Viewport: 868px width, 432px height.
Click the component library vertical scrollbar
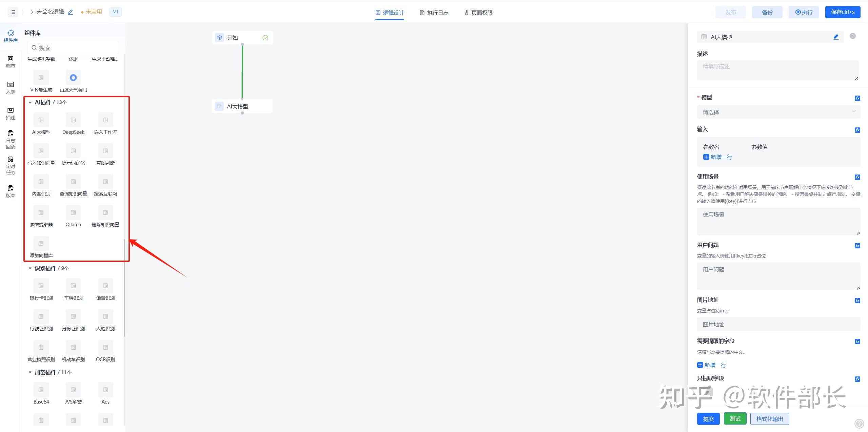pos(124,288)
